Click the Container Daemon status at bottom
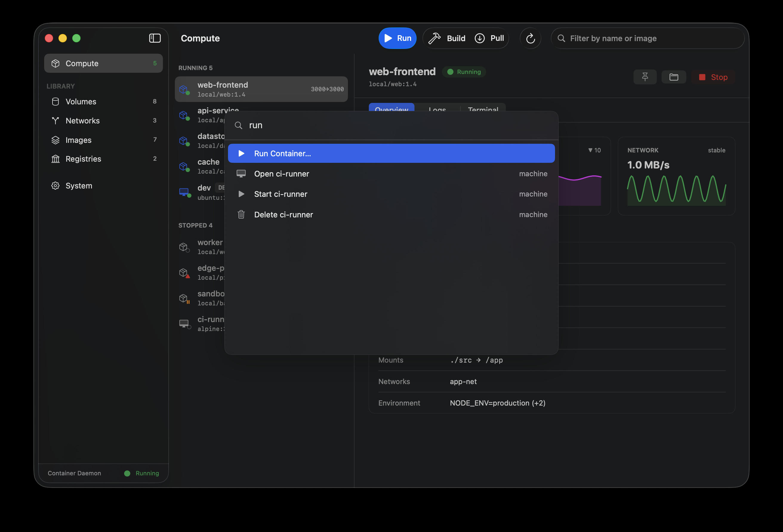This screenshot has height=532, width=783. 104,473
